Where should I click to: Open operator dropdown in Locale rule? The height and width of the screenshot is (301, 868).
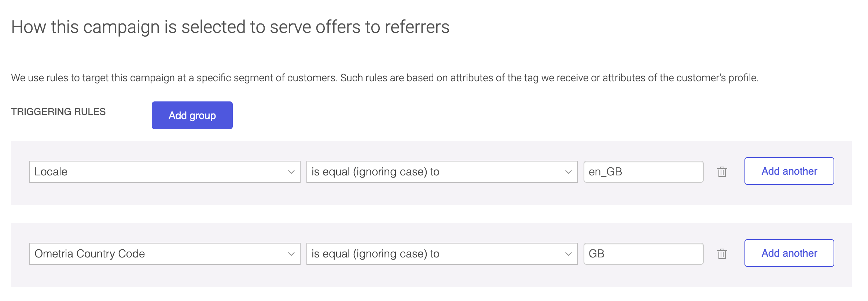coord(442,172)
